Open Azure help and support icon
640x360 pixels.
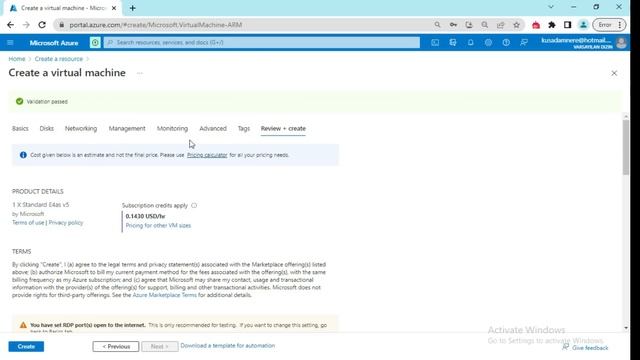click(506, 42)
